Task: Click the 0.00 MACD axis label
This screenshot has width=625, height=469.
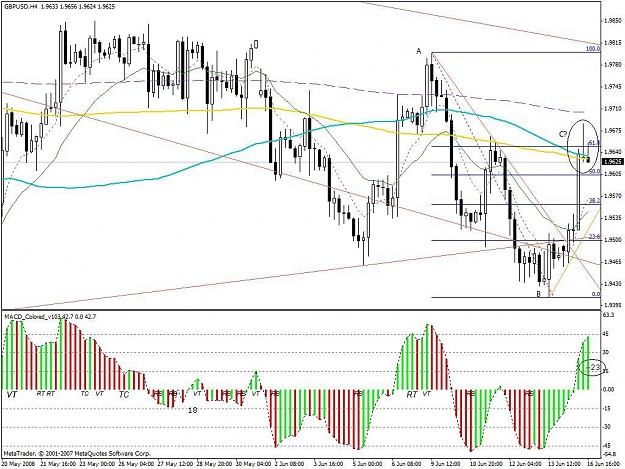Action: [x=609, y=389]
